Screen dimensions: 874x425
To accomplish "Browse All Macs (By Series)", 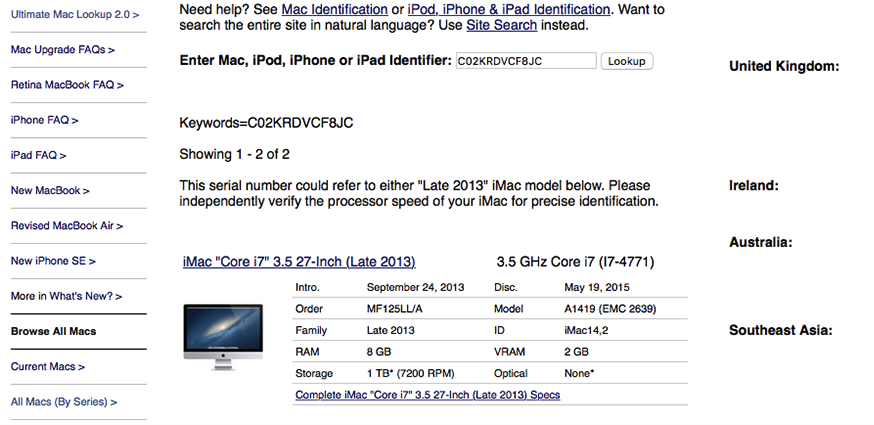I will click(x=64, y=402).
